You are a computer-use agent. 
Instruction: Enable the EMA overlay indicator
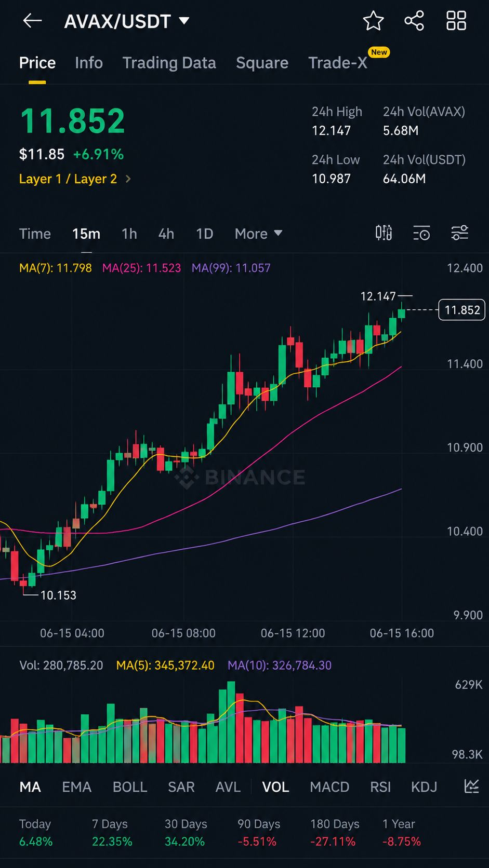(x=77, y=787)
